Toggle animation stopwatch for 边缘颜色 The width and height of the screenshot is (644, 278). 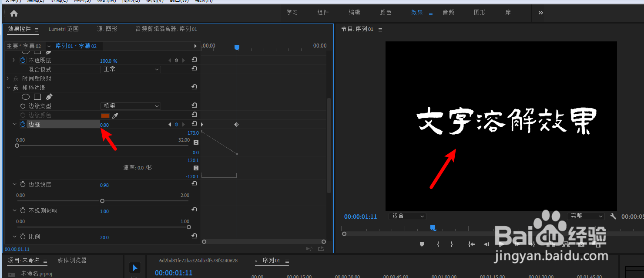coord(23,115)
